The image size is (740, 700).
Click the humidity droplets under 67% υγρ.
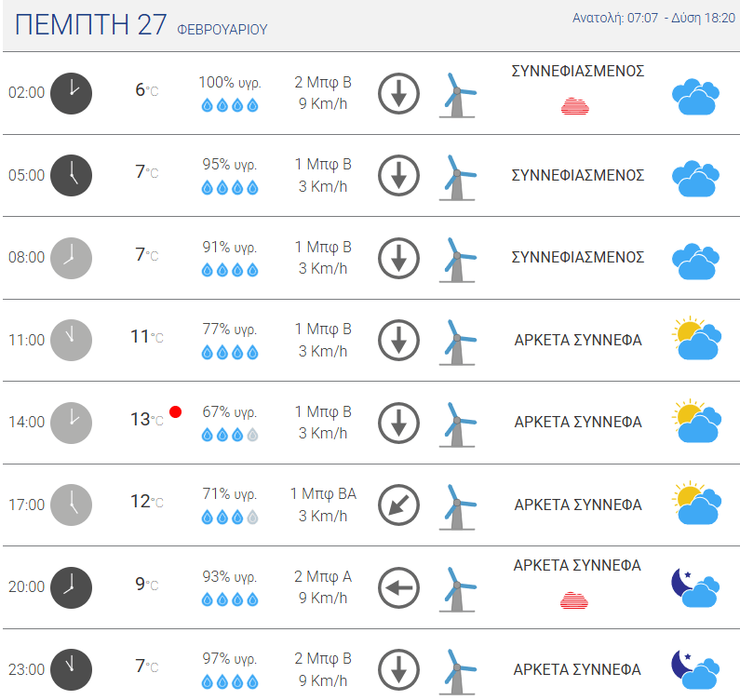230,435
